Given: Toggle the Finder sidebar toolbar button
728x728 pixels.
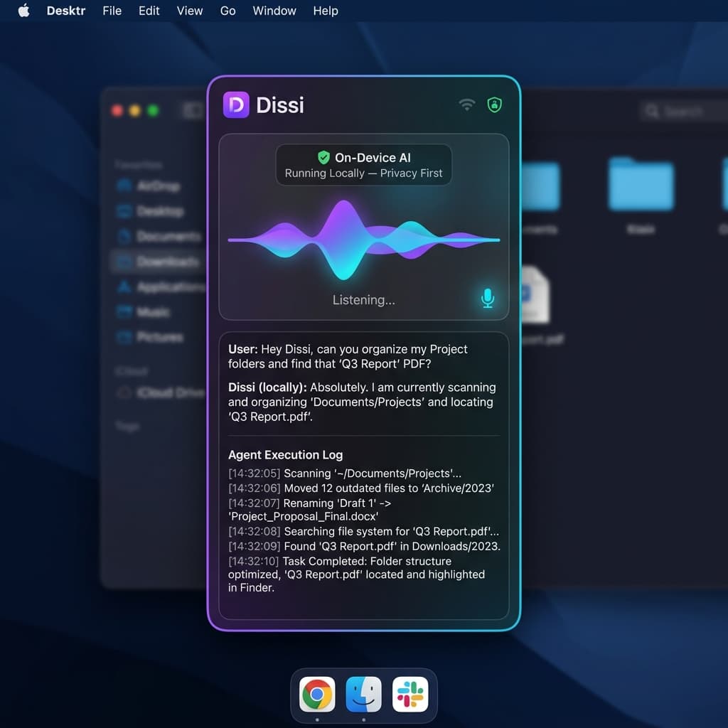Looking at the screenshot, I should pos(193,110).
